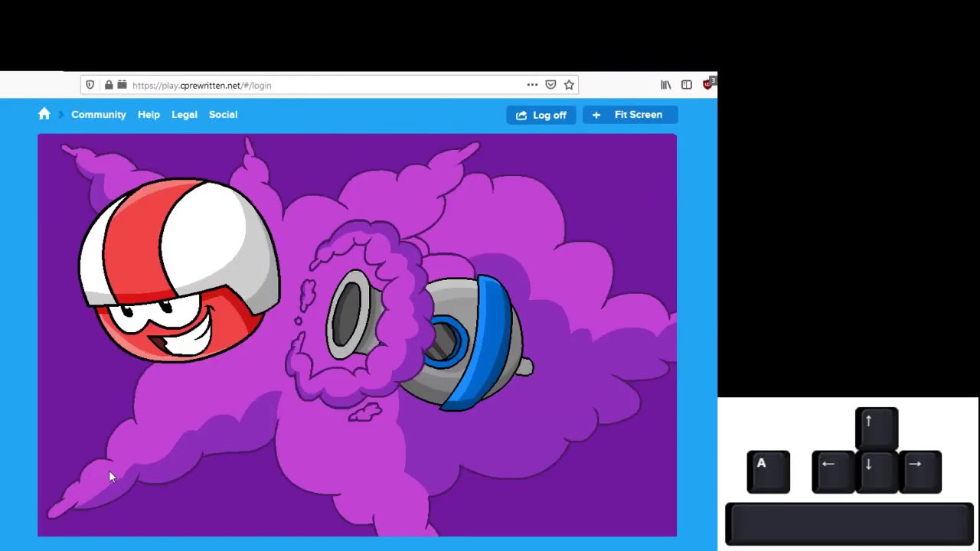Toggle the browser sidebar icon
The image size is (980, 551).
687,85
